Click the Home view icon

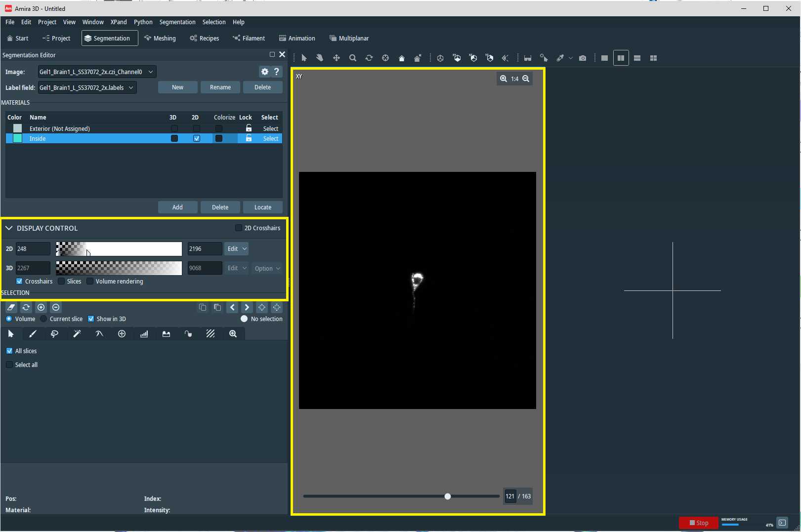[x=402, y=58]
